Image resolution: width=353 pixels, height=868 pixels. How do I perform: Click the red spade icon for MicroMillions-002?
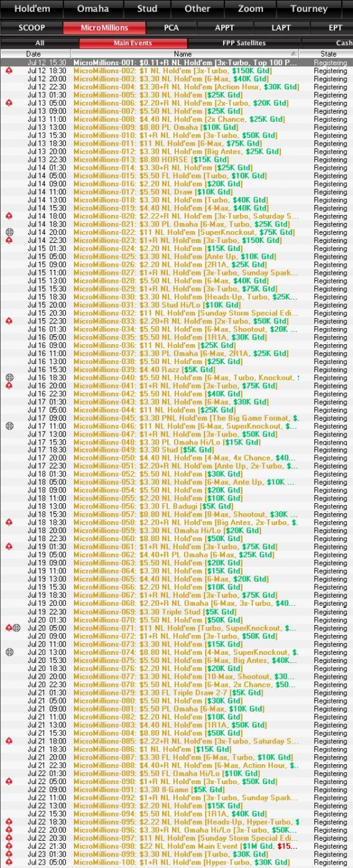click(x=9, y=71)
